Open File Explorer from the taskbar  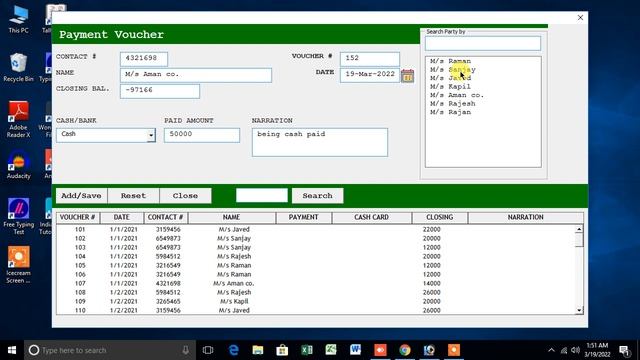tap(258, 350)
